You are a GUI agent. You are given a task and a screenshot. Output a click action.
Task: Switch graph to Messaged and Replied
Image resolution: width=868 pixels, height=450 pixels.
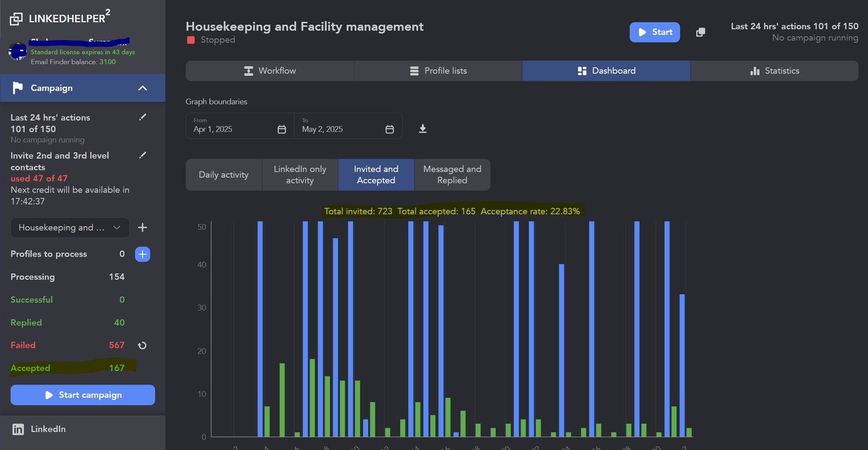pyautogui.click(x=452, y=175)
